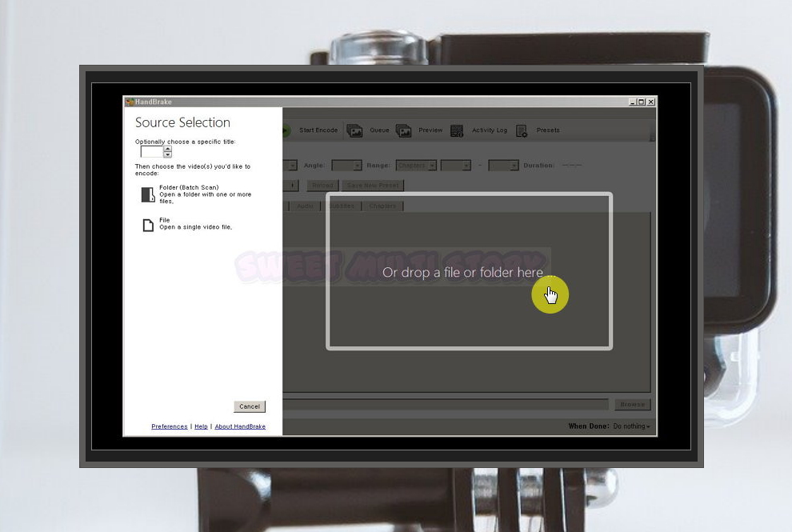Image resolution: width=792 pixels, height=532 pixels.
Task: Open the When Done Do nothing menu
Action: click(x=631, y=426)
